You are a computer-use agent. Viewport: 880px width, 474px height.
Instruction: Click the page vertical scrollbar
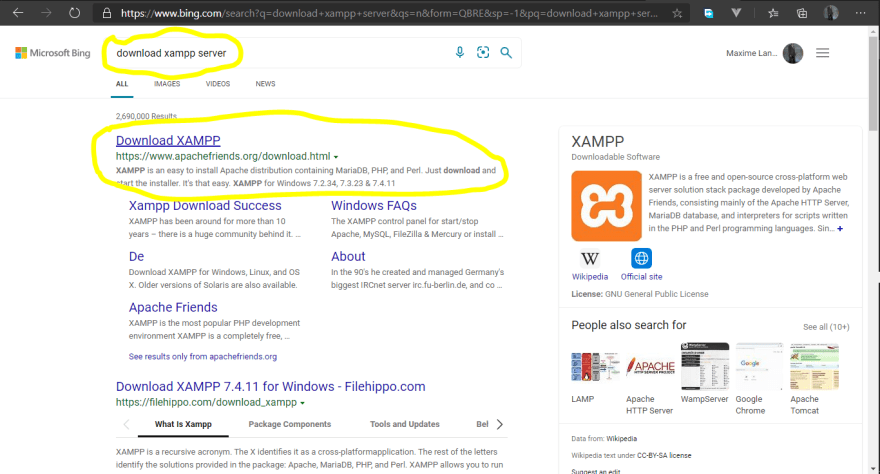tap(873, 84)
